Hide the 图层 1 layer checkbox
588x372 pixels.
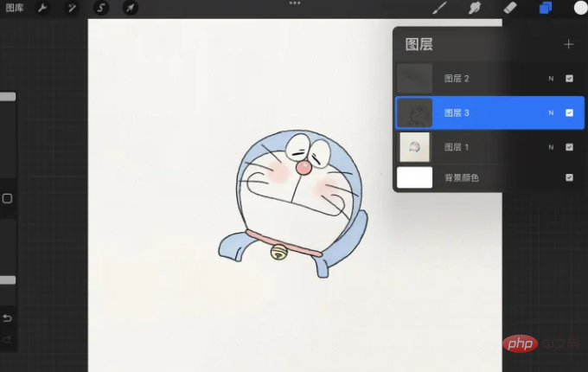click(569, 147)
